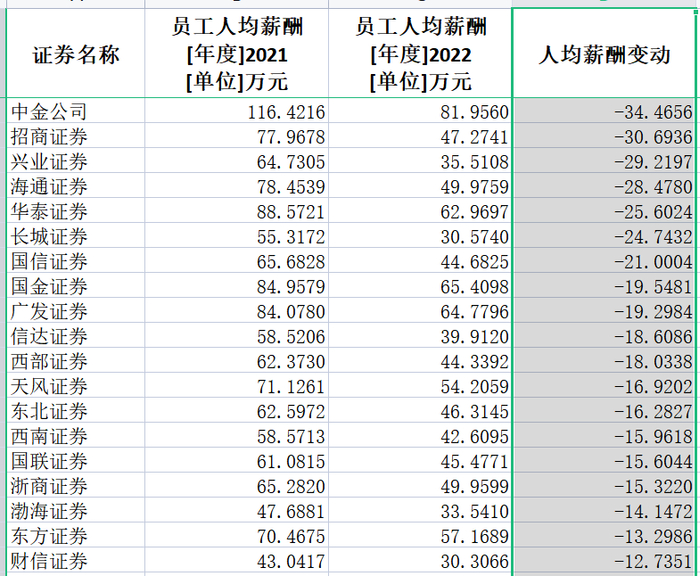700x576 pixels.
Task: Click the change cell -29.2197
Action: click(604, 160)
